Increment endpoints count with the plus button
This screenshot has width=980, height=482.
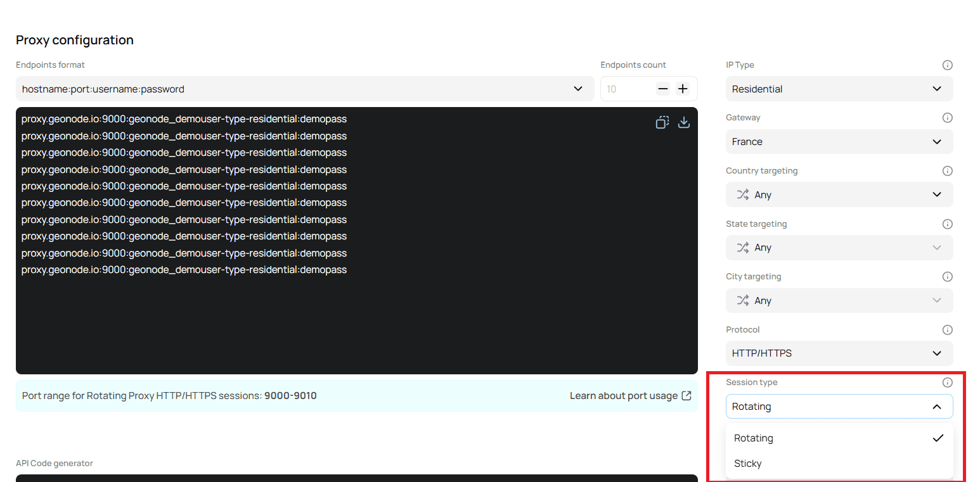[x=683, y=89]
